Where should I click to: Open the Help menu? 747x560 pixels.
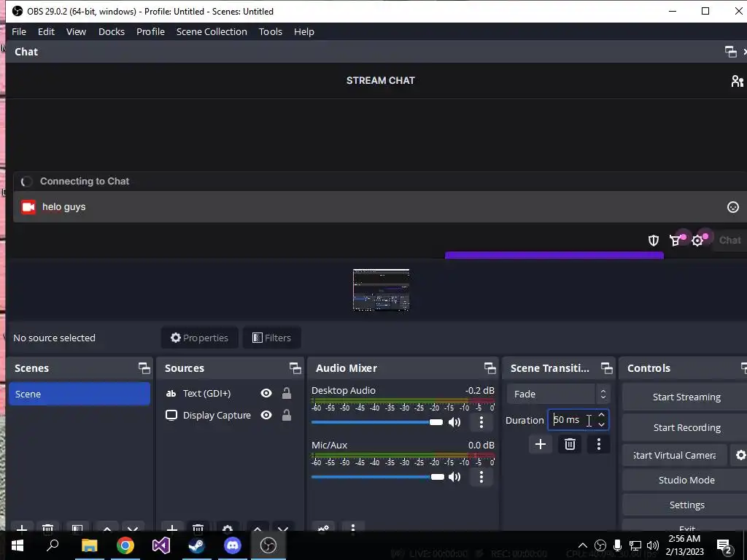click(304, 32)
